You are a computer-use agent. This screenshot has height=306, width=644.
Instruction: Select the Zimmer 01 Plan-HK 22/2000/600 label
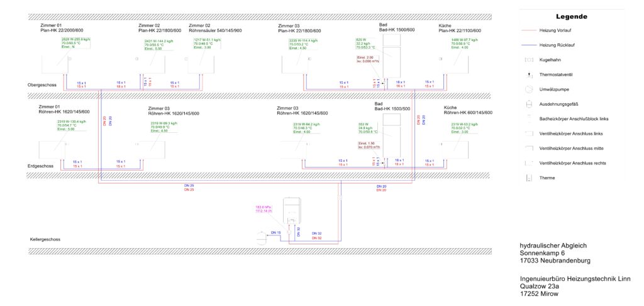(x=63, y=28)
